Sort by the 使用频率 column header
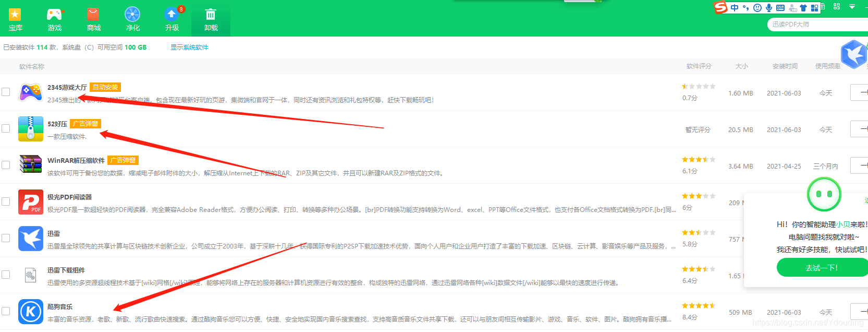Viewport: 868px width, 332px height. (x=828, y=66)
